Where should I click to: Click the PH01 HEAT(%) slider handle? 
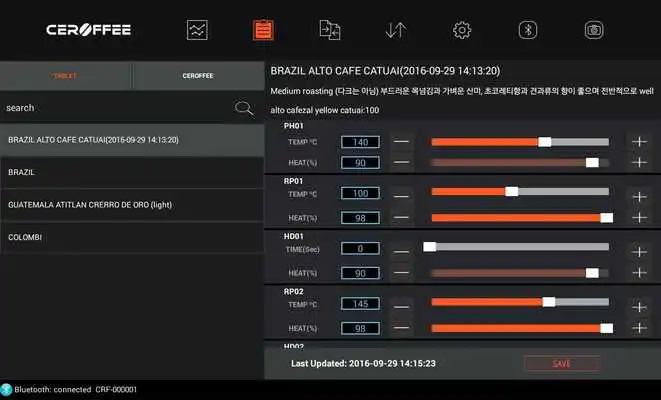pos(592,163)
